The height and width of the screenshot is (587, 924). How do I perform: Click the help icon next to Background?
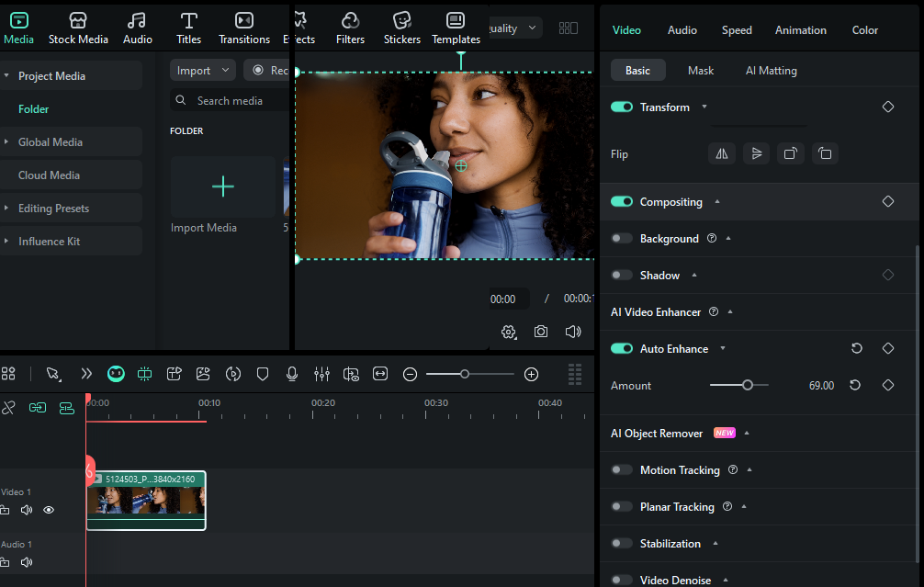pos(712,238)
